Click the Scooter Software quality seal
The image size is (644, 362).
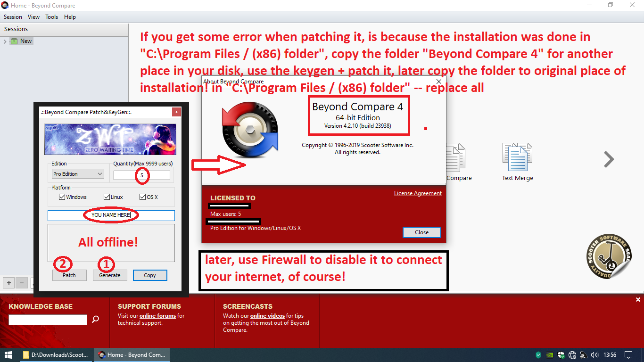coord(609,255)
